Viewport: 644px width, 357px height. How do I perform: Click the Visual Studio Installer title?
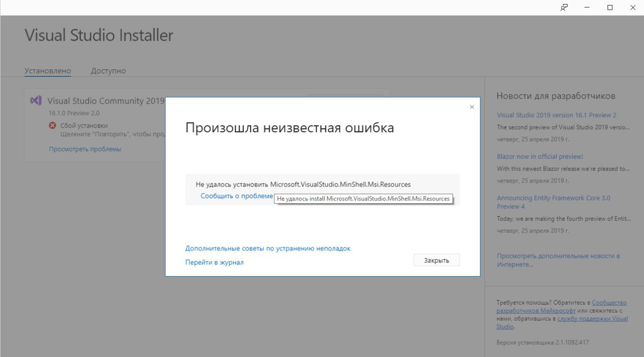coord(99,35)
